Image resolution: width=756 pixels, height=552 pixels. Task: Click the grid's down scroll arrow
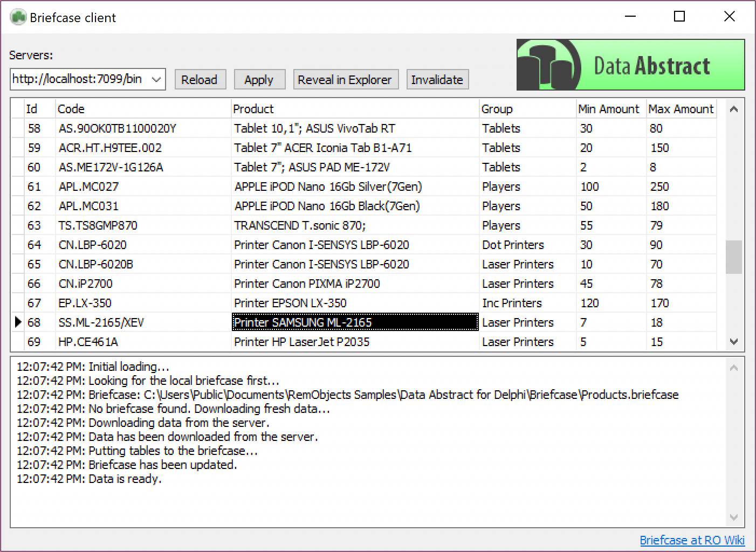point(733,342)
